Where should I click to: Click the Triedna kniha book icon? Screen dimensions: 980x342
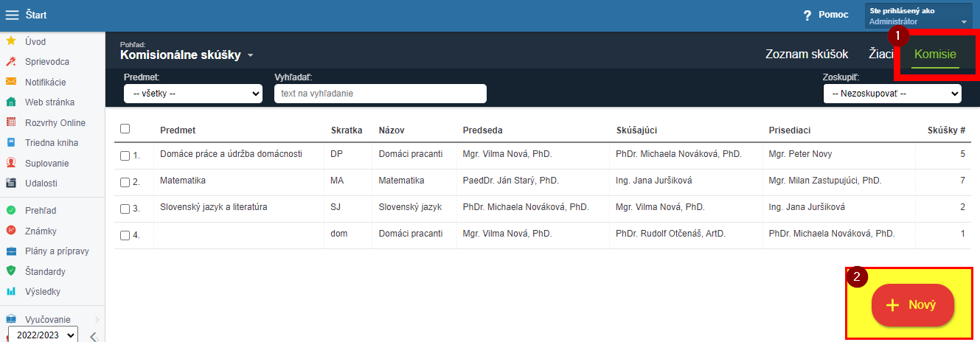11,143
